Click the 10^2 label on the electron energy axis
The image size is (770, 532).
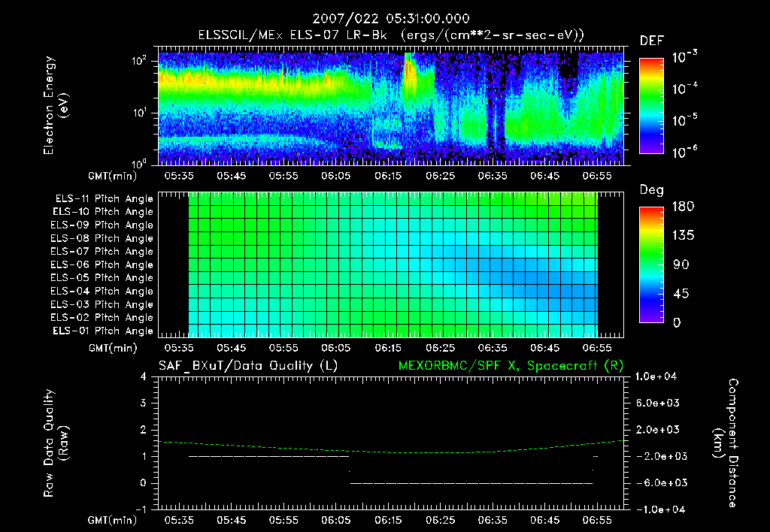(139, 61)
